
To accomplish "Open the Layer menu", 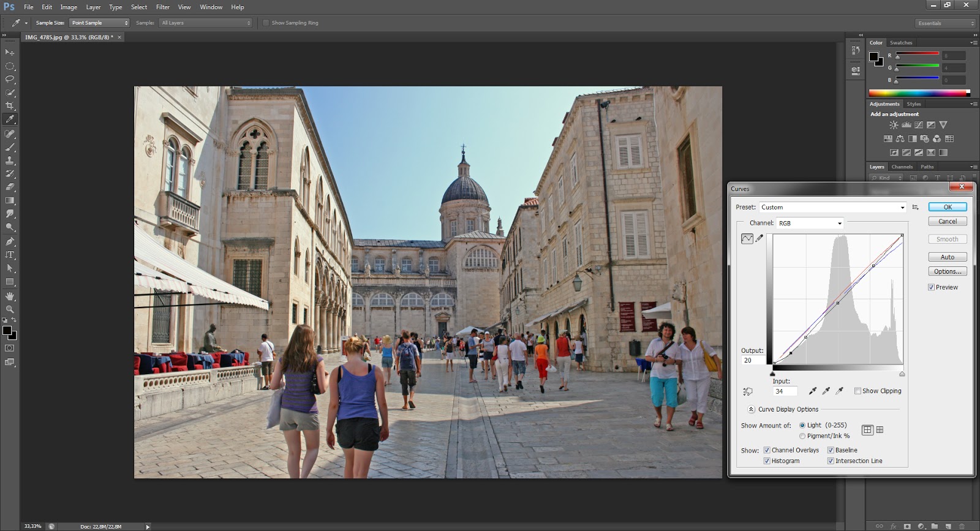I will coord(93,7).
